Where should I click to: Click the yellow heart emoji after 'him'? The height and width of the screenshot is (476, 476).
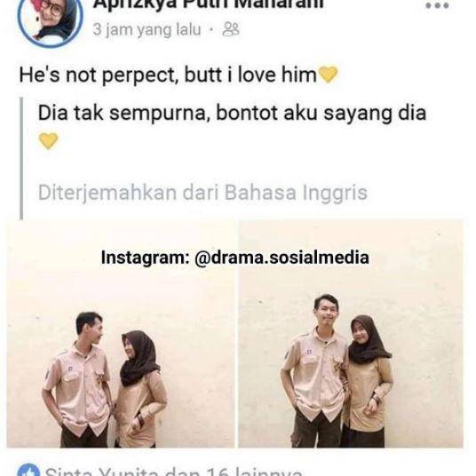click(x=328, y=74)
